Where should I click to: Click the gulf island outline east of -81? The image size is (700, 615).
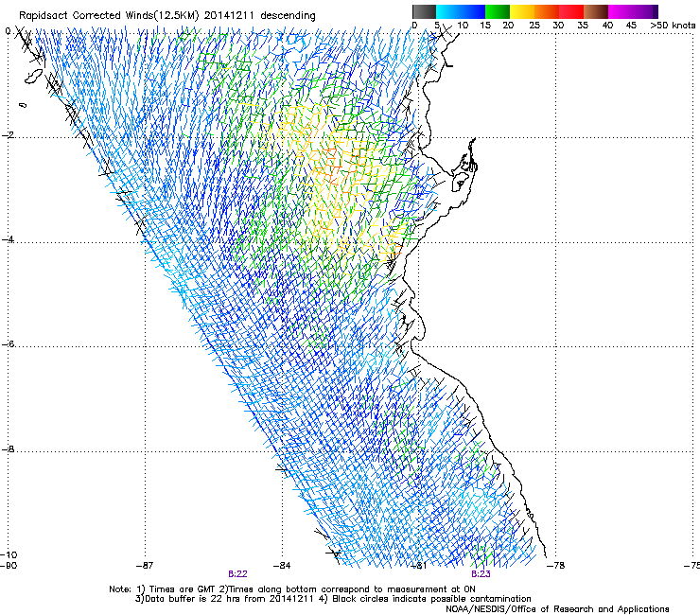[460, 182]
